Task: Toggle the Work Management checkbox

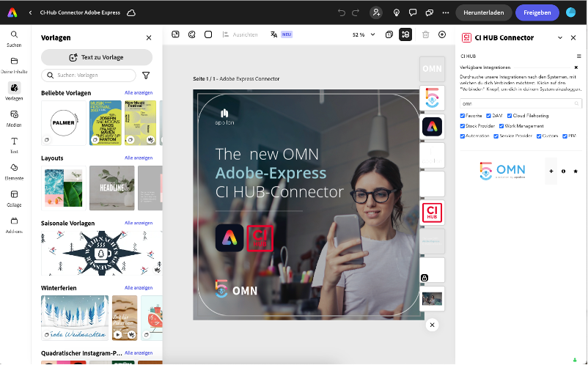Action: (x=501, y=126)
